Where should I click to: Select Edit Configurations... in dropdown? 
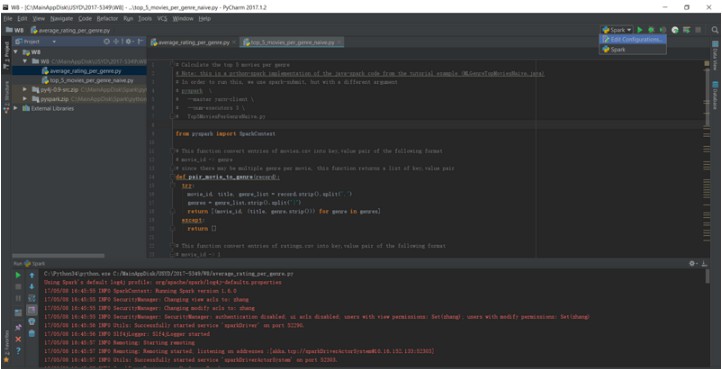(633, 40)
